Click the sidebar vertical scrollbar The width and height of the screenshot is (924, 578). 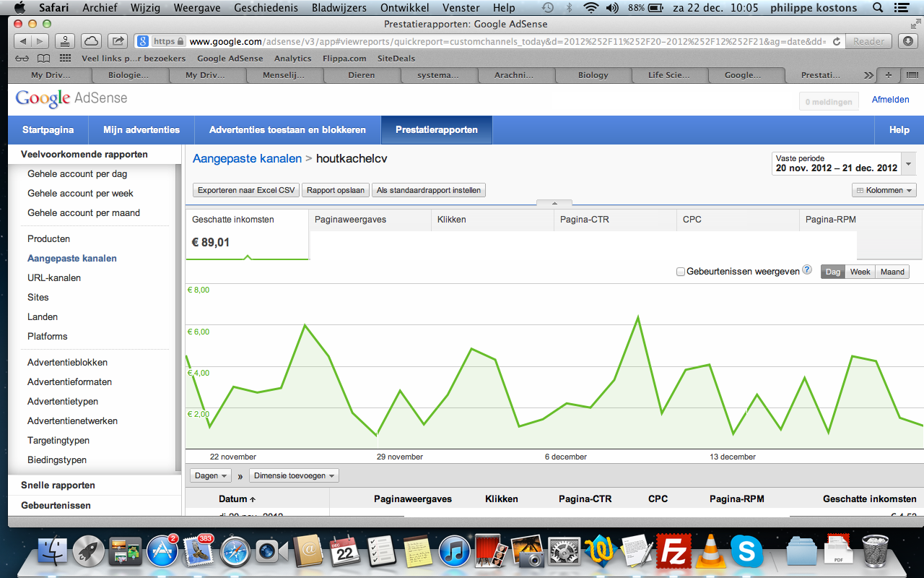[x=178, y=318]
